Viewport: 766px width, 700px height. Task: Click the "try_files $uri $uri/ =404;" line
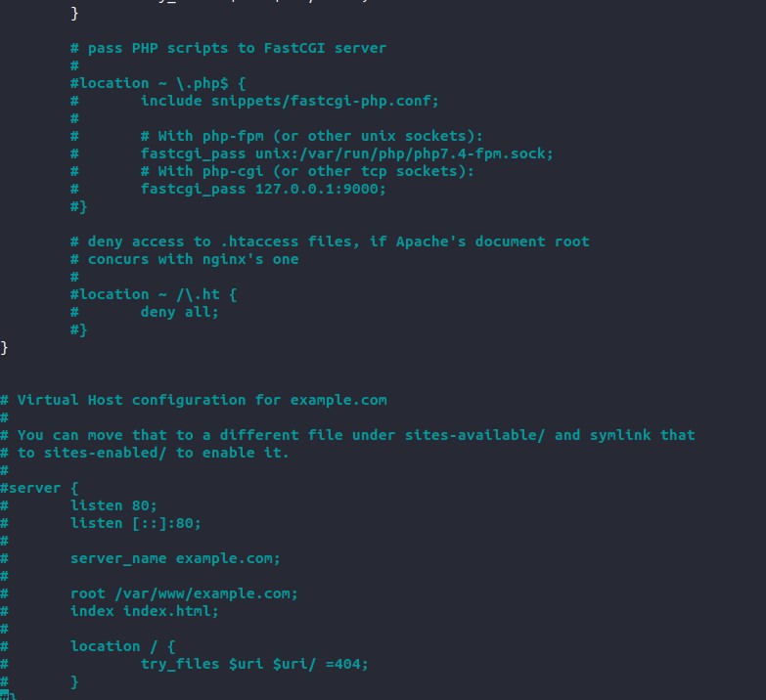point(255,664)
